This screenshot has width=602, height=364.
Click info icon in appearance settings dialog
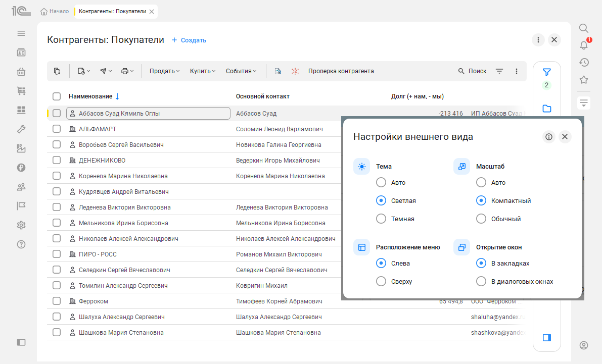(548, 136)
